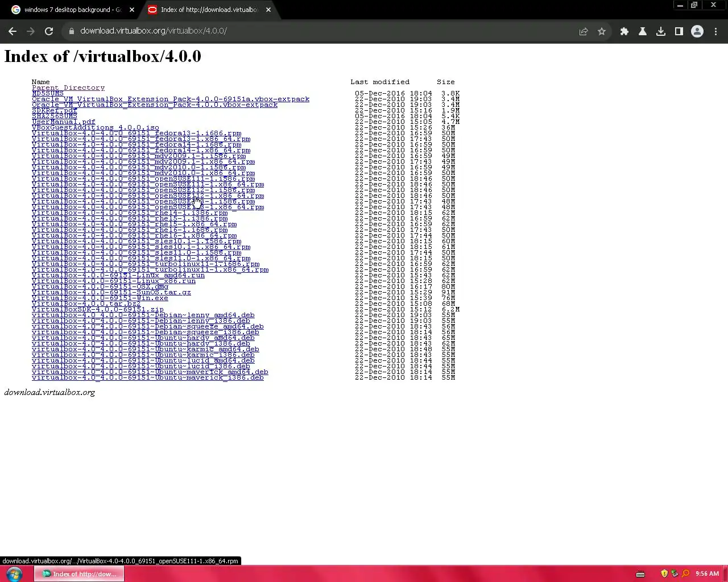Download VirtualBox-4.0.0-69151-OSX.dmg
728x582 pixels.
[100, 286]
